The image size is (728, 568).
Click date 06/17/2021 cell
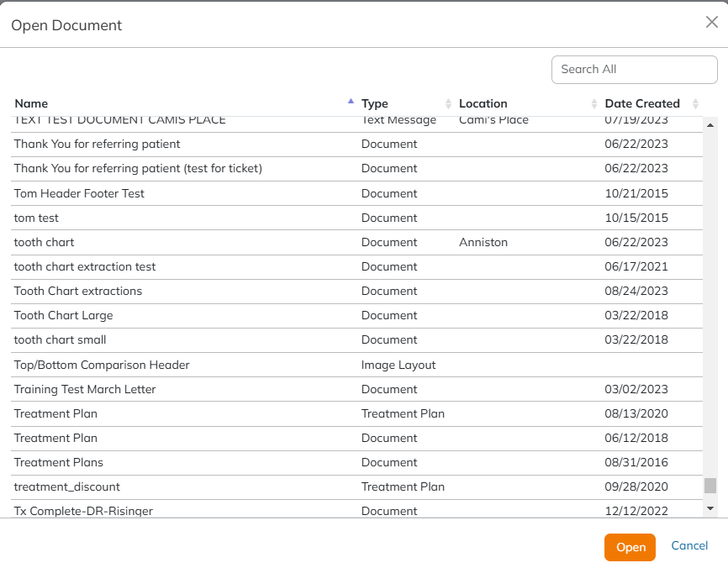coord(636,267)
